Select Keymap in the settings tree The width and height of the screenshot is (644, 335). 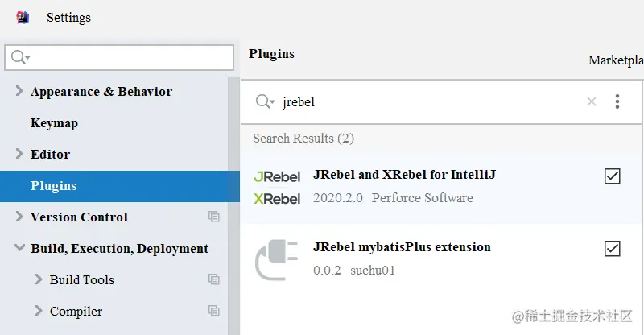(x=54, y=123)
